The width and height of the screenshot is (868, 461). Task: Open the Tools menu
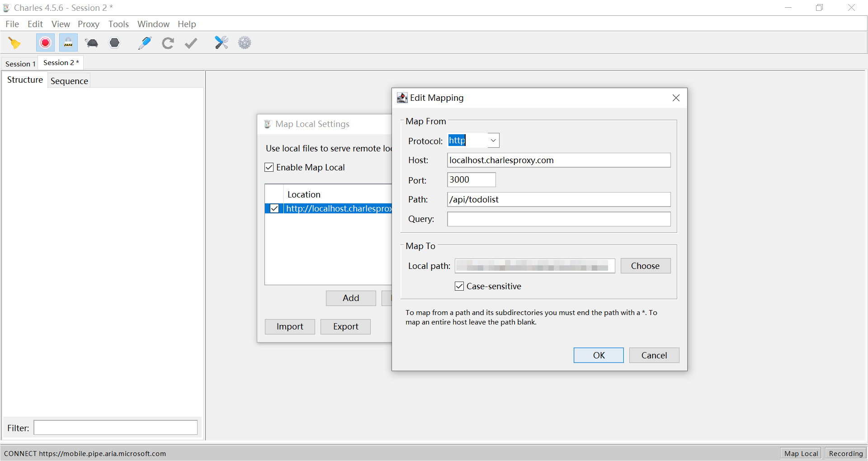(x=118, y=24)
